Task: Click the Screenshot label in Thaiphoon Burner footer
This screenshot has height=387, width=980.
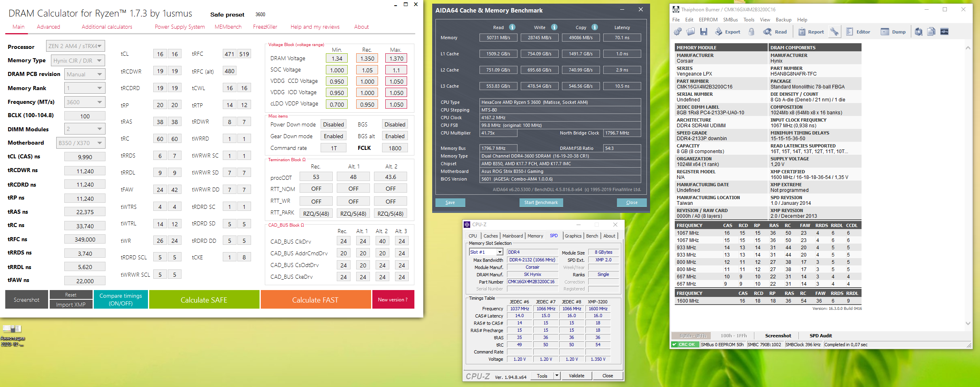Action: pyautogui.click(x=778, y=336)
